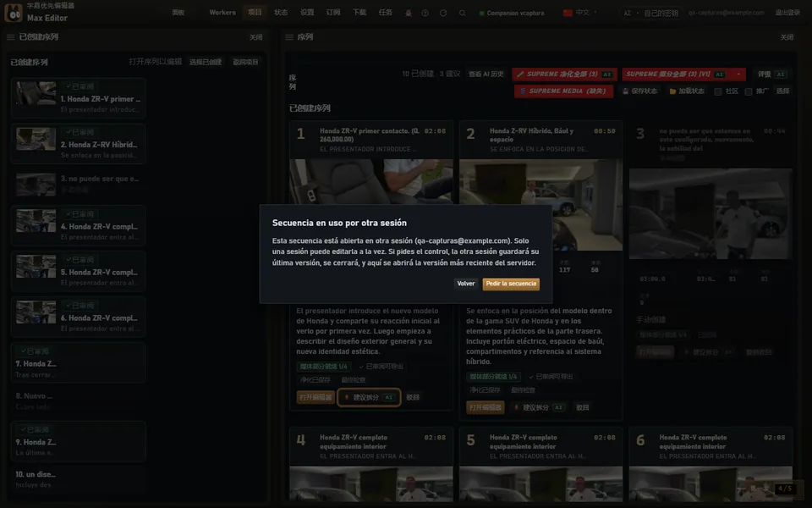Expand the arrow beside SUPREME 细分全部

738,75
